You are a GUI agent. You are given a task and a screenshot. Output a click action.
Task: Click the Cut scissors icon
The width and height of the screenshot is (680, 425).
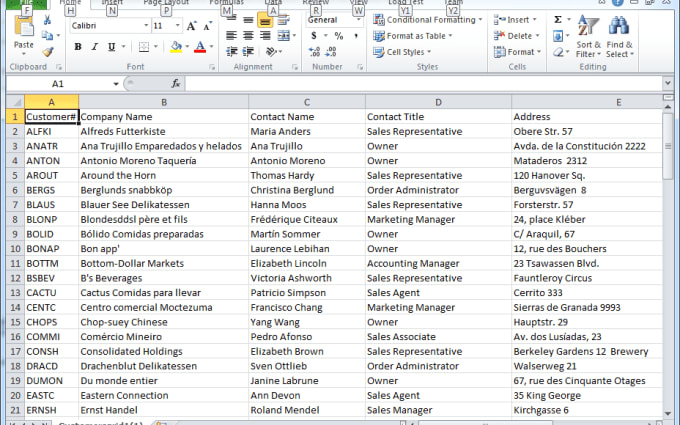pyautogui.click(x=47, y=20)
